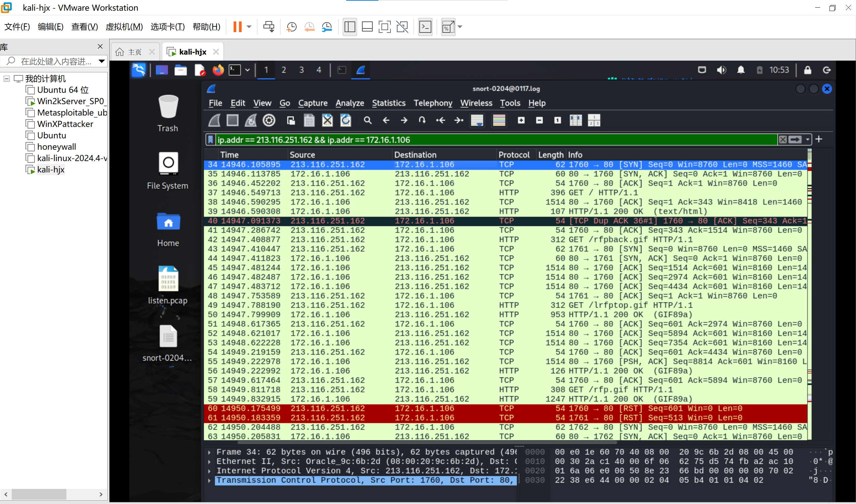The width and height of the screenshot is (856, 504).
Task: Clear the display filter
Action: tap(783, 140)
